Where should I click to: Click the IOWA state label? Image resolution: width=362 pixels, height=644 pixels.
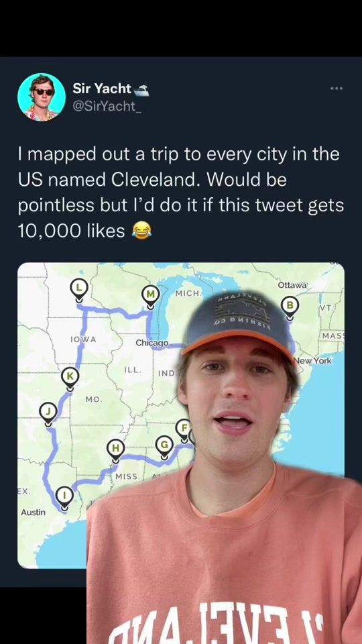(83, 339)
